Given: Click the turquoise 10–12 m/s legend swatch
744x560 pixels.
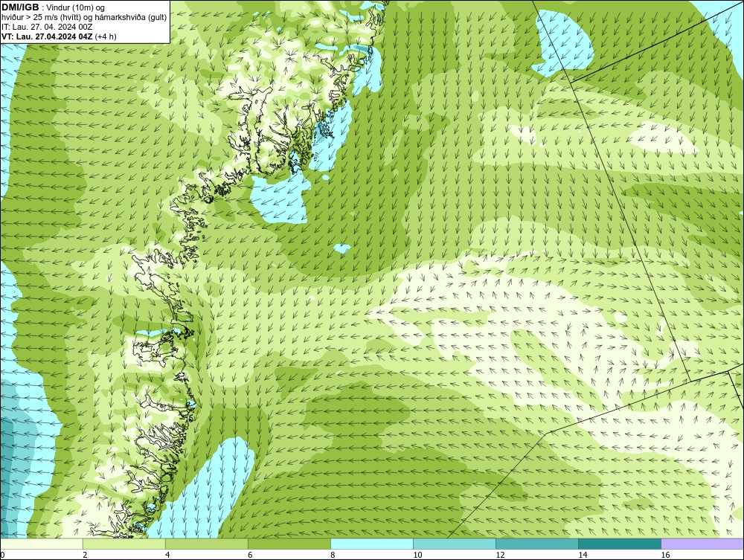Looking at the screenshot, I should point(455,544).
